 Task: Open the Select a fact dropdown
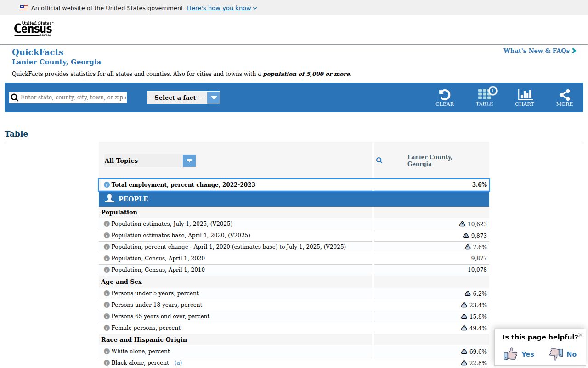184,98
